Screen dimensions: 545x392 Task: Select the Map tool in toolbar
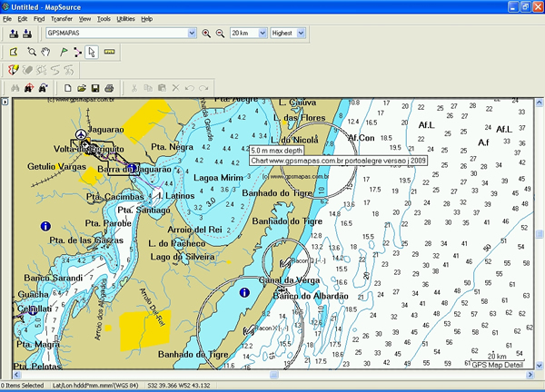tap(14, 52)
